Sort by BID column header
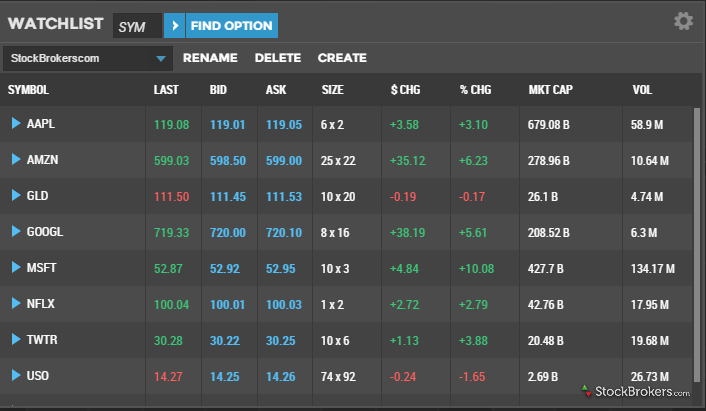Image resolution: width=706 pixels, height=411 pixels. tap(218, 90)
